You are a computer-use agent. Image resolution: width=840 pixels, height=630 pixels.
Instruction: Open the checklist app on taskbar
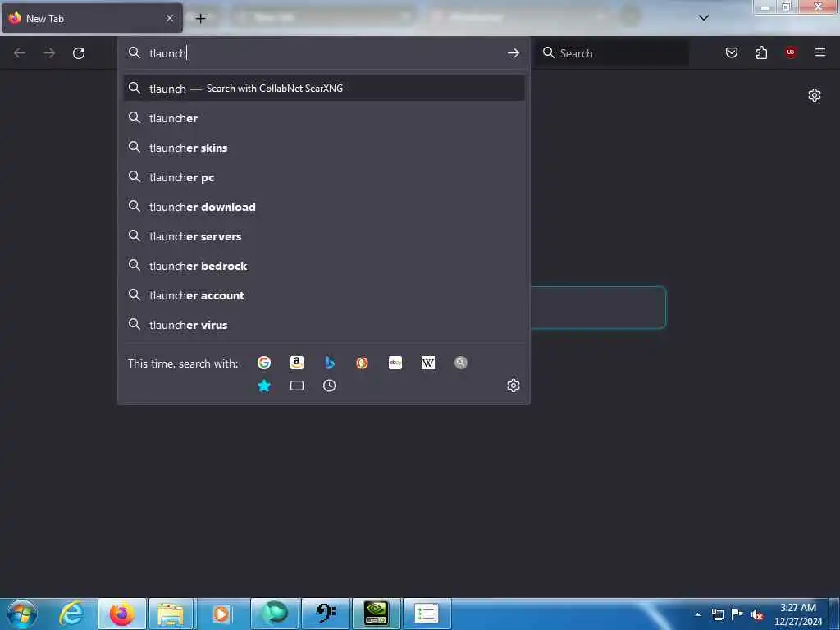click(x=427, y=614)
